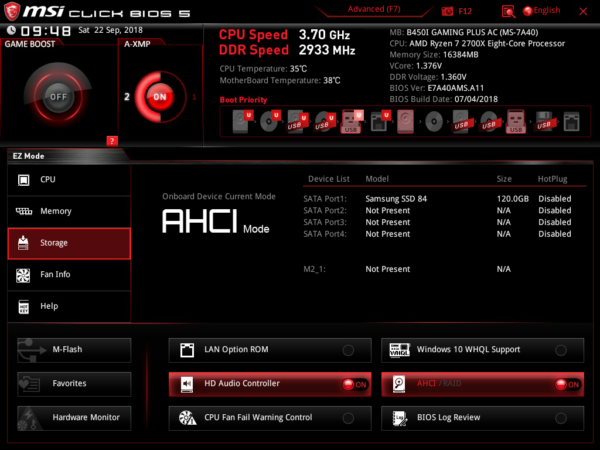Select UEFI network boot device icon
Screen dimensions: 600x450
point(380,122)
